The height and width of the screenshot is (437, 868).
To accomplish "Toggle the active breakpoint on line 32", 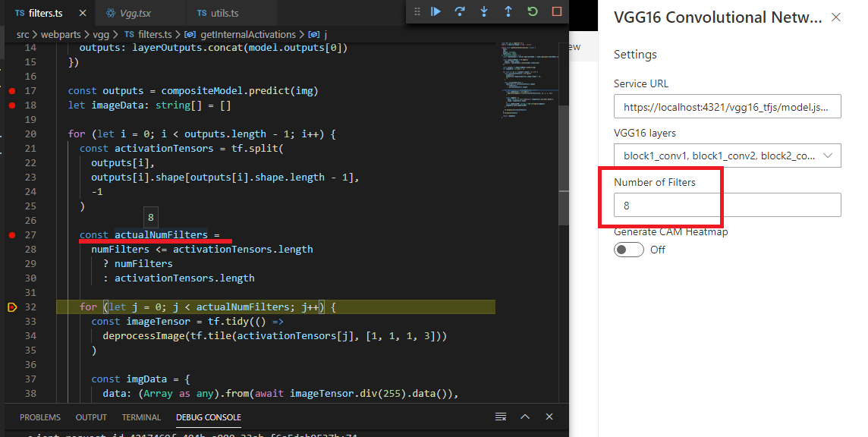I will pyautogui.click(x=12, y=307).
